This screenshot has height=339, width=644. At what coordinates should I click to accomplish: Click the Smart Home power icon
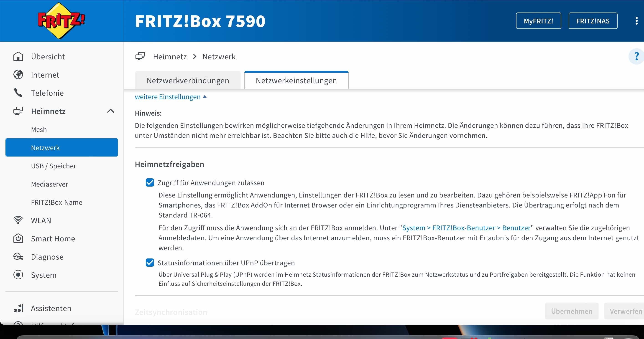click(x=18, y=239)
